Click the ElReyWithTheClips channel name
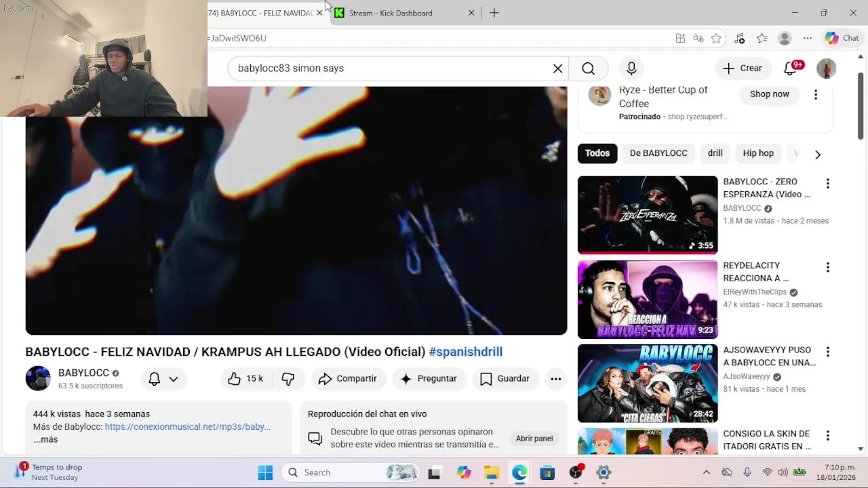This screenshot has width=868, height=488. (x=755, y=292)
